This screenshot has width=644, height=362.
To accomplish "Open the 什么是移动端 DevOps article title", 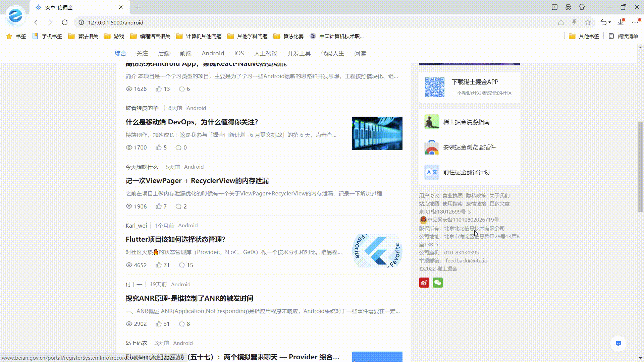I will [192, 122].
